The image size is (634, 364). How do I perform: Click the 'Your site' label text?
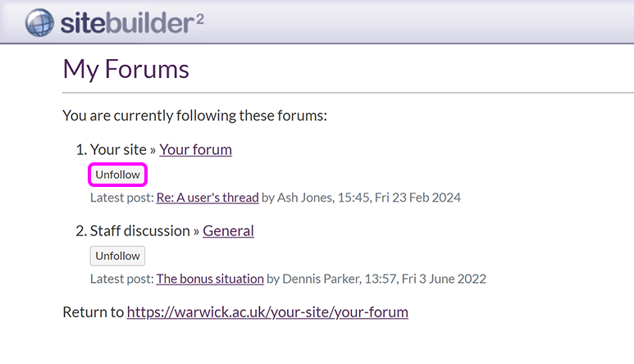coord(116,149)
